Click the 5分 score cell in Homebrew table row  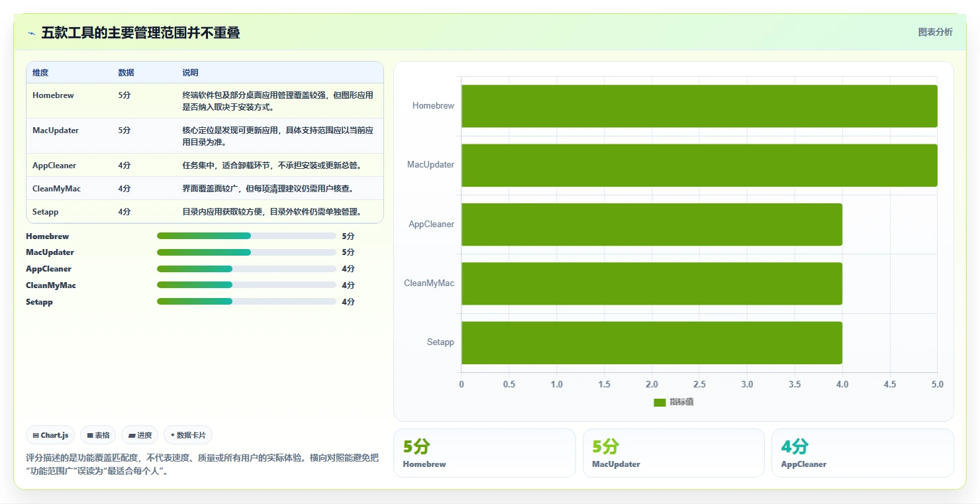124,95
